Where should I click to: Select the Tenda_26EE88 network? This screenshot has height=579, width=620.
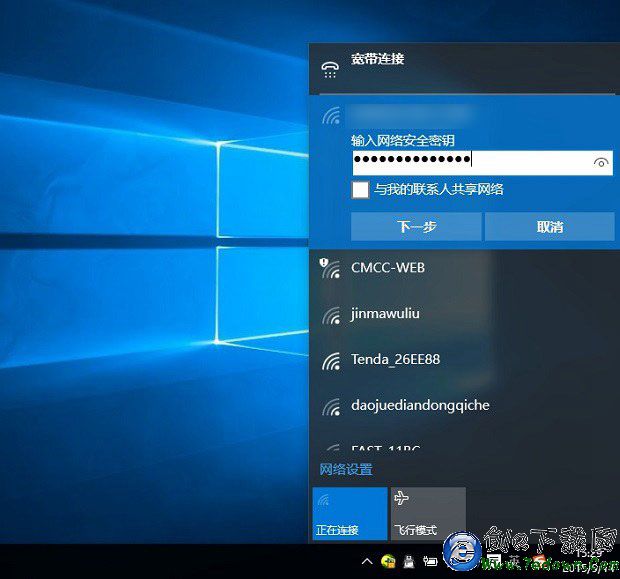(x=464, y=360)
